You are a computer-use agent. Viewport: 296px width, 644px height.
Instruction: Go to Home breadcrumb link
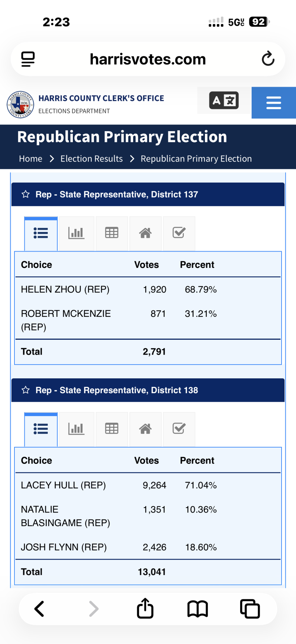point(31,159)
